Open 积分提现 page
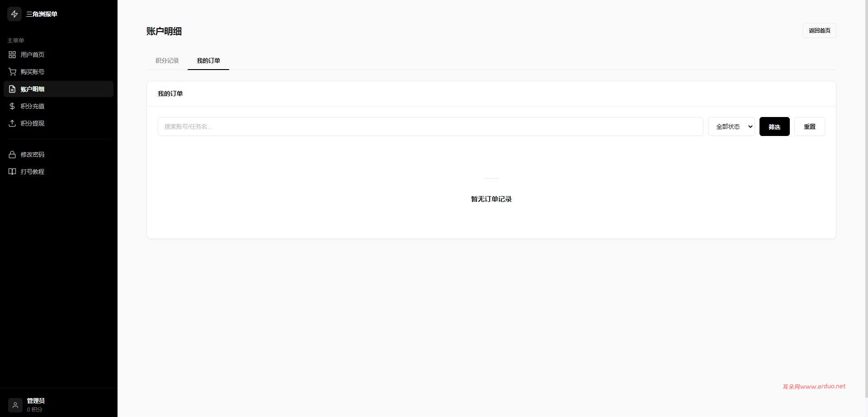The height and width of the screenshot is (417, 868). [58, 123]
